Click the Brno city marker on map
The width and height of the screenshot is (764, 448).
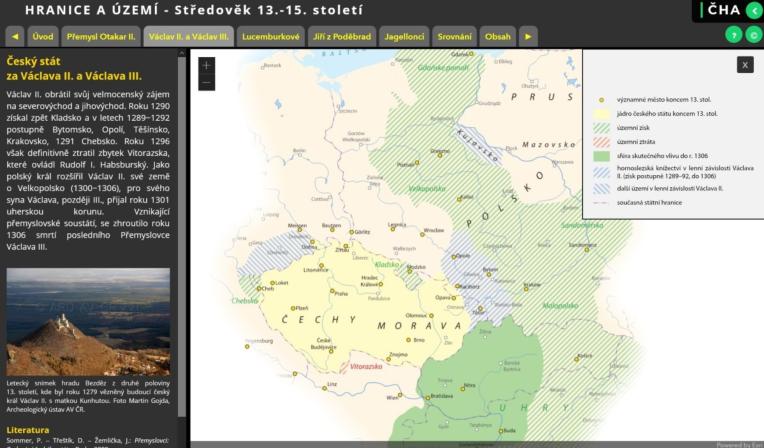point(408,340)
